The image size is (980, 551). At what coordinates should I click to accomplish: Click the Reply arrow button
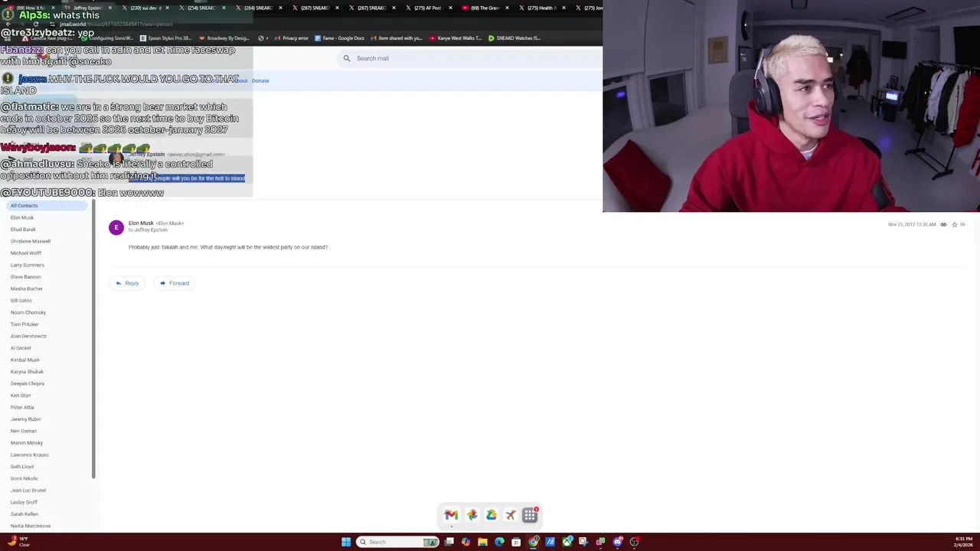127,283
